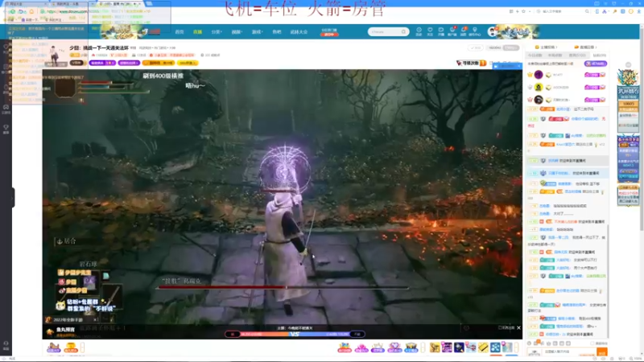The height and width of the screenshot is (362, 644).
Task: Select the pink second gift in the gift bar
Action: click(361, 348)
